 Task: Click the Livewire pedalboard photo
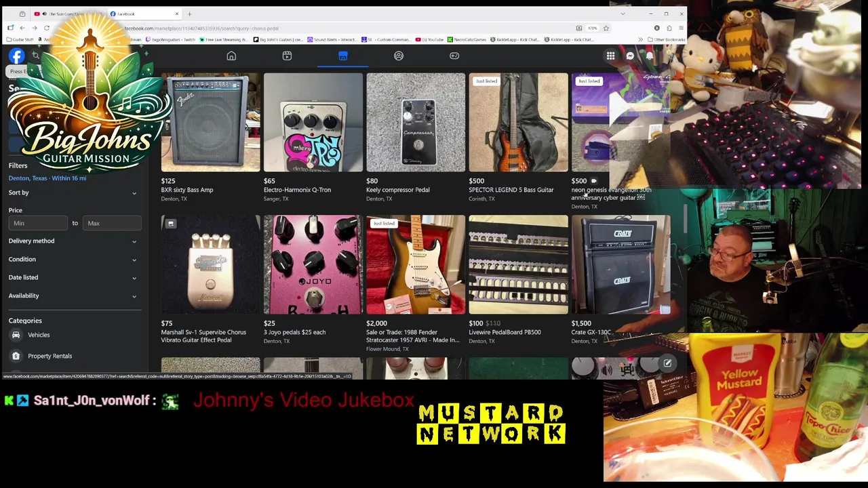pos(518,264)
